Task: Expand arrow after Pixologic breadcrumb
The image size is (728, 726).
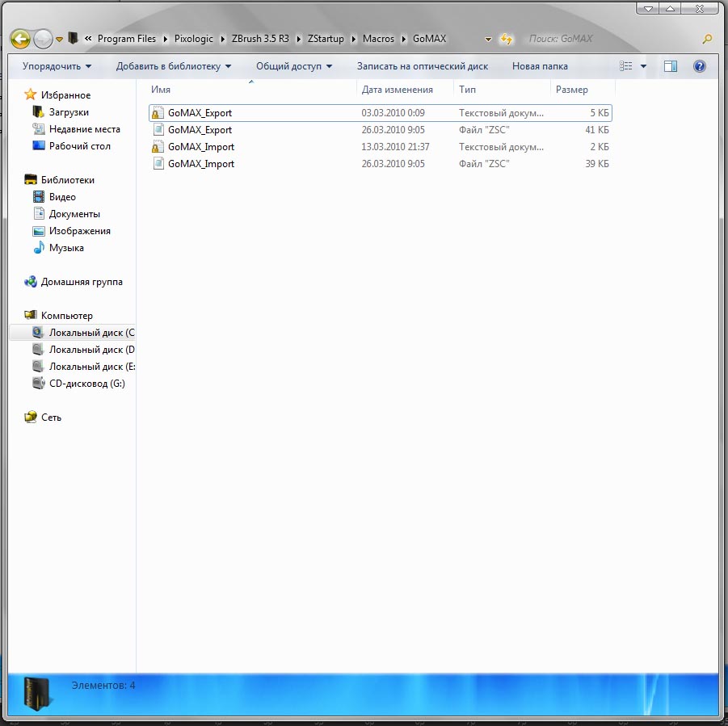Action: click(x=222, y=39)
